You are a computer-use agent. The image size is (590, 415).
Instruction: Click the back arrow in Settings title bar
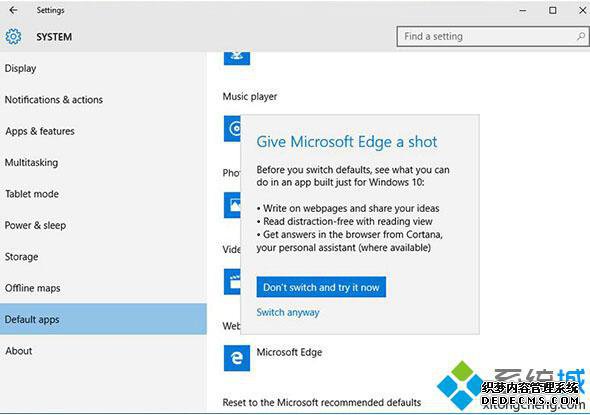tap(13, 10)
